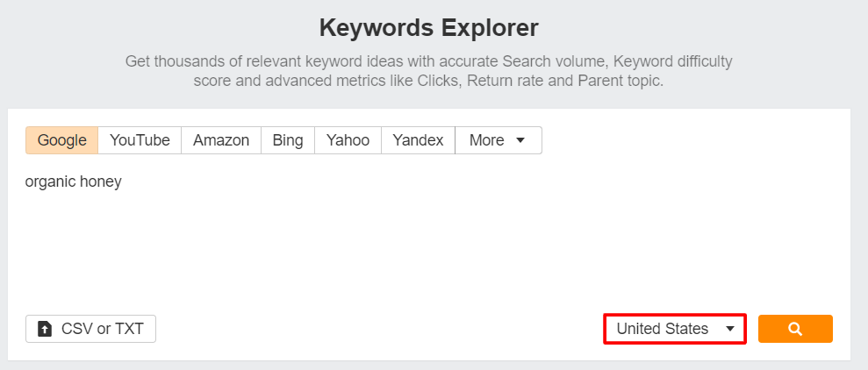The width and height of the screenshot is (868, 370).
Task: Open the Yandex tab
Action: 418,140
